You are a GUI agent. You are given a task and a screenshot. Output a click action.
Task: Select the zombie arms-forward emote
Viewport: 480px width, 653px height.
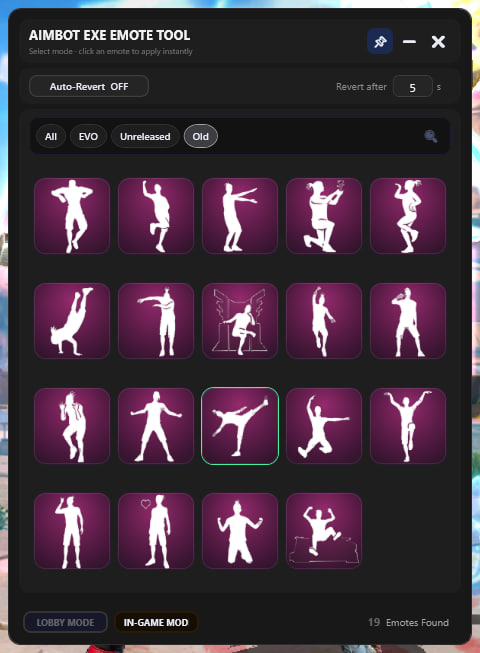click(x=240, y=216)
